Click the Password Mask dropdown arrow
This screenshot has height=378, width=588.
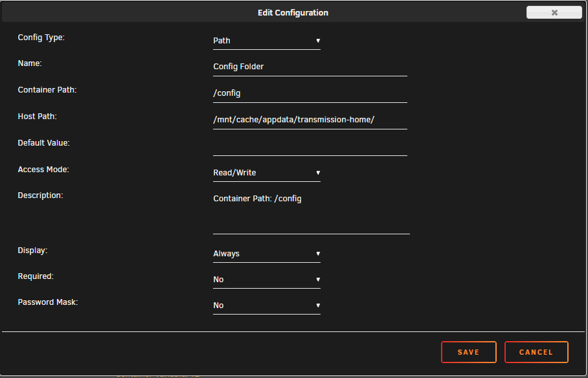coord(318,306)
